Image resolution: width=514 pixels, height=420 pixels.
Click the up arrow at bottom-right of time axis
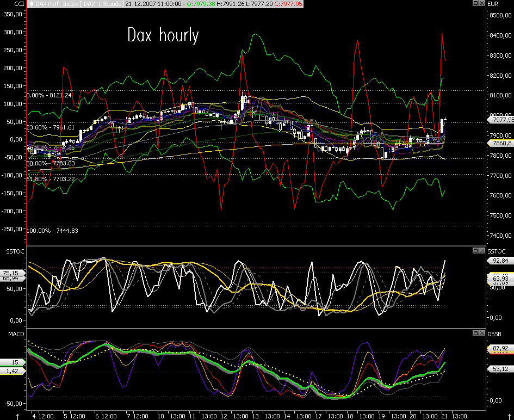pyautogui.click(x=509, y=416)
